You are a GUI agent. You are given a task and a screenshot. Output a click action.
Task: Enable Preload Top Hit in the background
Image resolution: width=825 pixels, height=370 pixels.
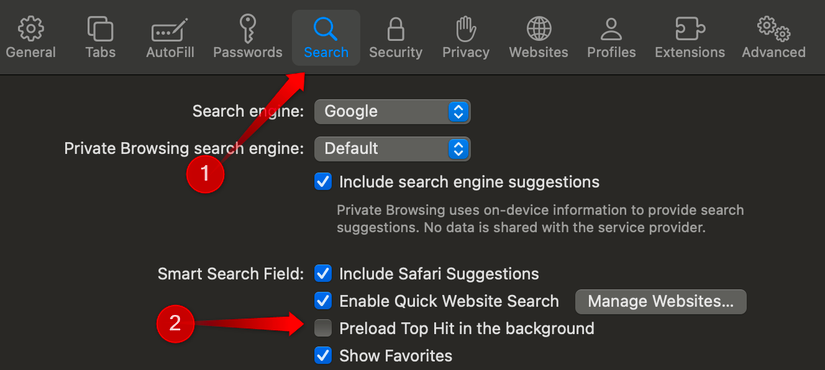pyautogui.click(x=323, y=328)
